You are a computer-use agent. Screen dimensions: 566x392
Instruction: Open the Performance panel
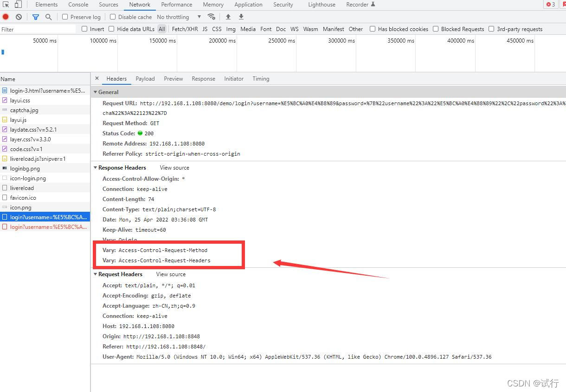coord(177,5)
